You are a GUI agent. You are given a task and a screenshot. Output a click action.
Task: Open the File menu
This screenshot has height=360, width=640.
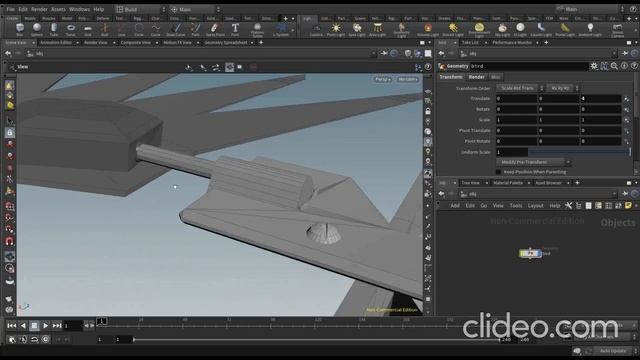click(11, 9)
